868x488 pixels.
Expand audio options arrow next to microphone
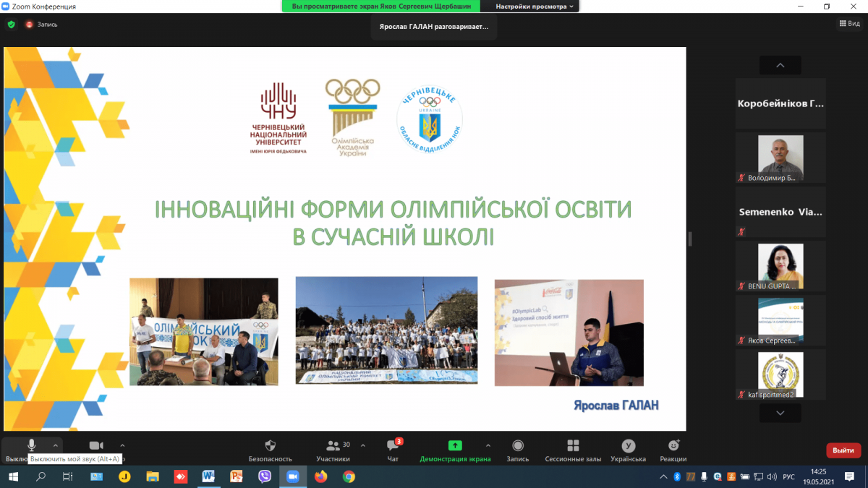(56, 445)
